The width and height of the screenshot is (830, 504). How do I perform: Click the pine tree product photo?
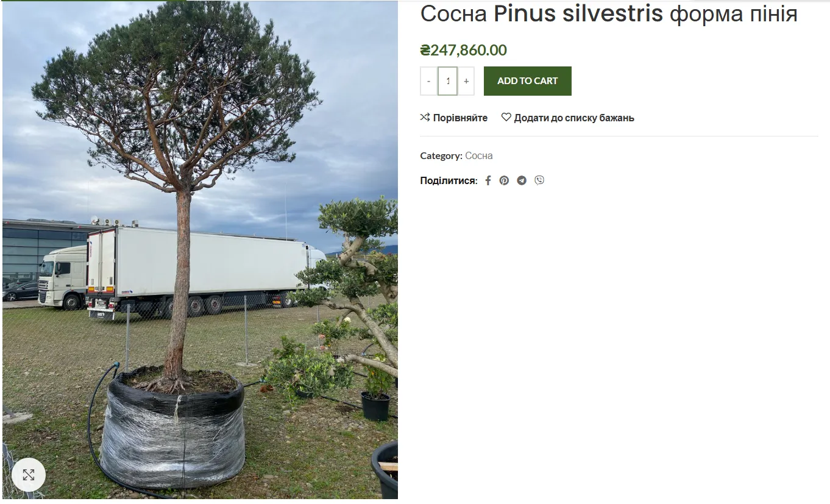(200, 250)
